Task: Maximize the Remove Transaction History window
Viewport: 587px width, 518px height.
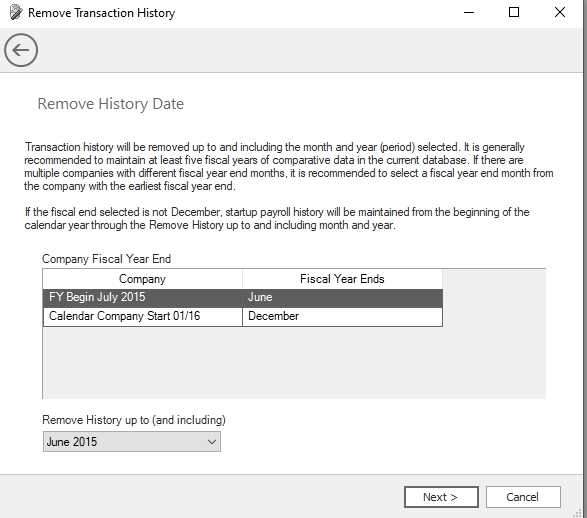Action: point(514,12)
